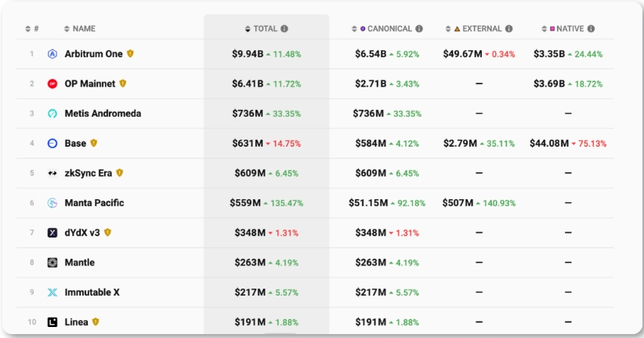Click the Manta Pacific logo icon
This screenshot has width=644, height=338.
tap(52, 202)
